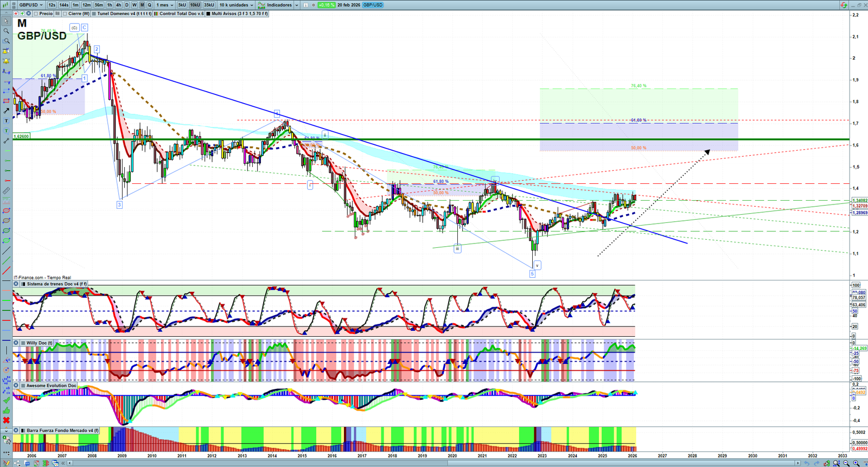The height and width of the screenshot is (467, 868).
Task: Click the Indicadores button
Action: pyautogui.click(x=278, y=5)
